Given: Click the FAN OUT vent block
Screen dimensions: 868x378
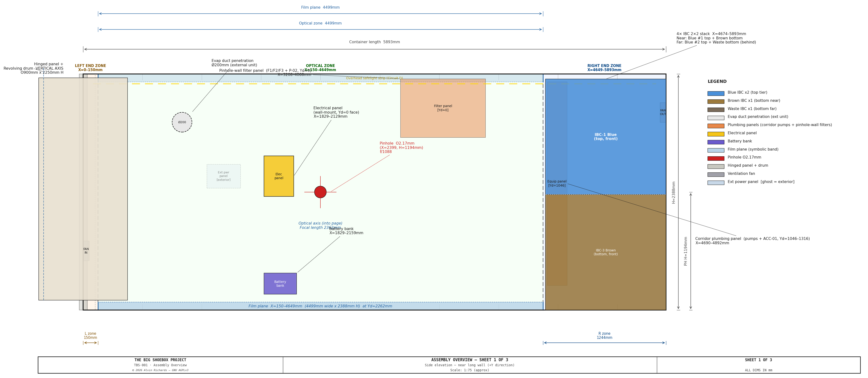Looking at the screenshot, I should point(662,112).
